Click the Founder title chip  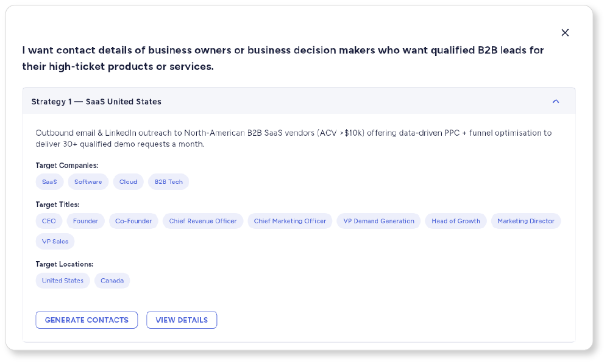point(86,221)
